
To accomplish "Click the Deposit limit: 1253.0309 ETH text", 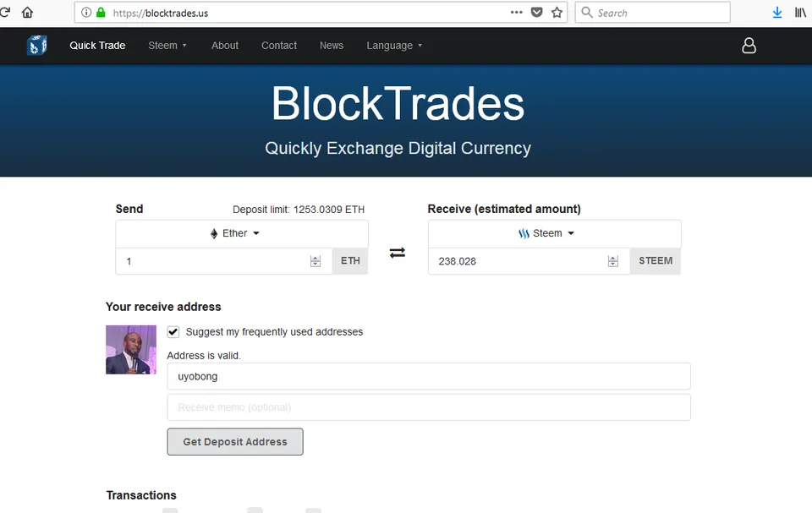I will coord(299,210).
